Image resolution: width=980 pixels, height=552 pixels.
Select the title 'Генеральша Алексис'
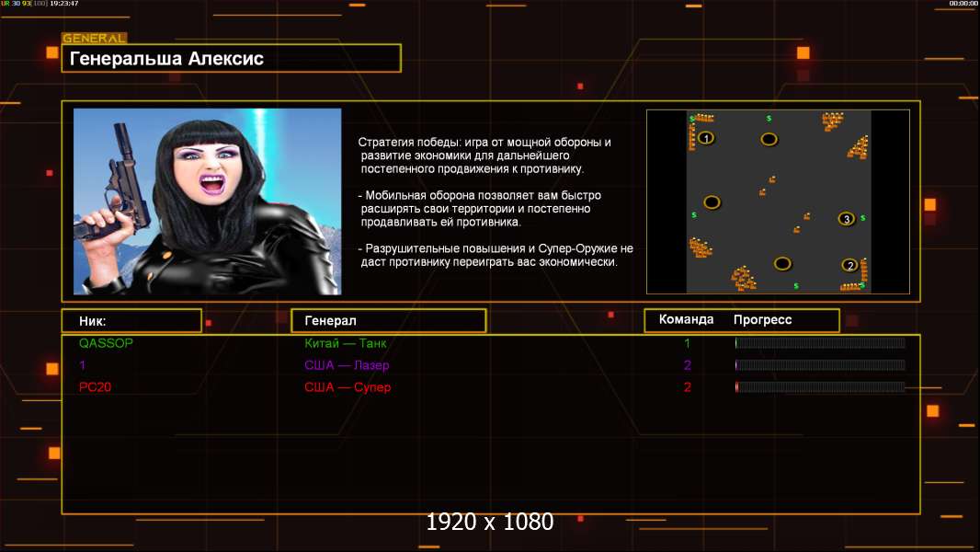pyautogui.click(x=167, y=59)
